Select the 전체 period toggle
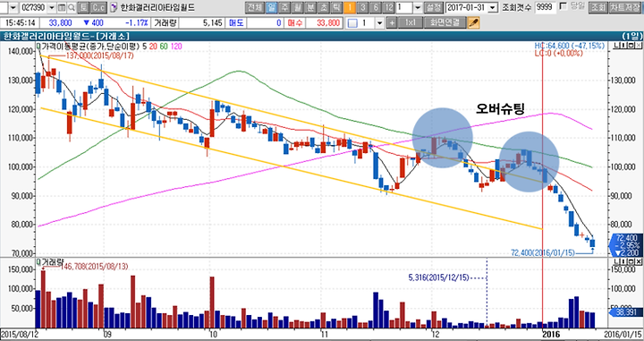This screenshot has height=341, width=644. click(255, 8)
